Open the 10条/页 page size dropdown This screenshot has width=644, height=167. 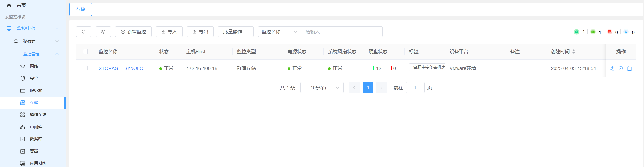coord(322,88)
